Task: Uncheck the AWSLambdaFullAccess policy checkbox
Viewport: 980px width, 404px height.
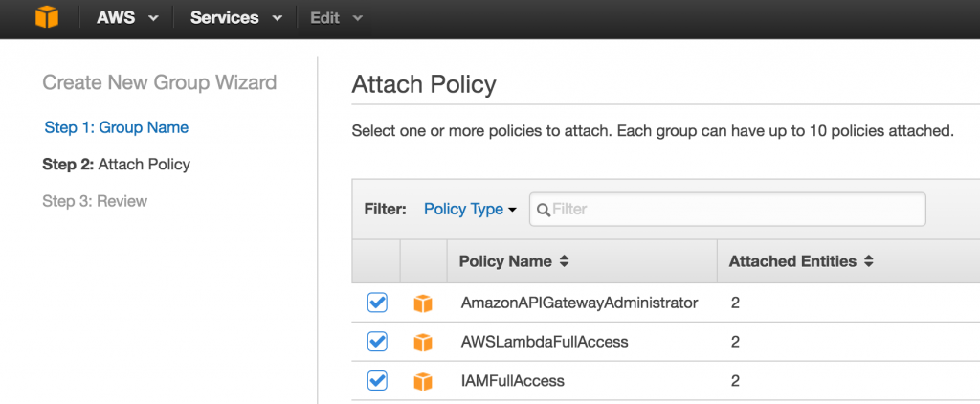Action: (x=377, y=342)
